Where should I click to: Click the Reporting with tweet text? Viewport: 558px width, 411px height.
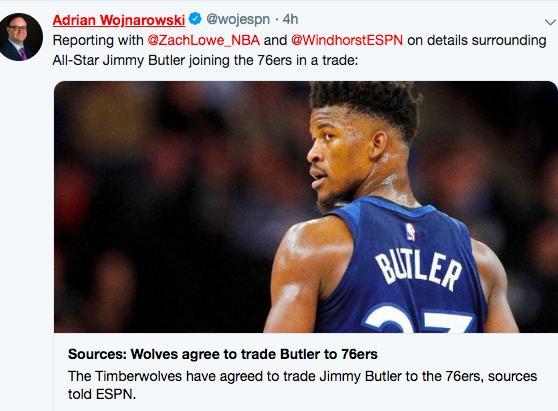(98, 40)
